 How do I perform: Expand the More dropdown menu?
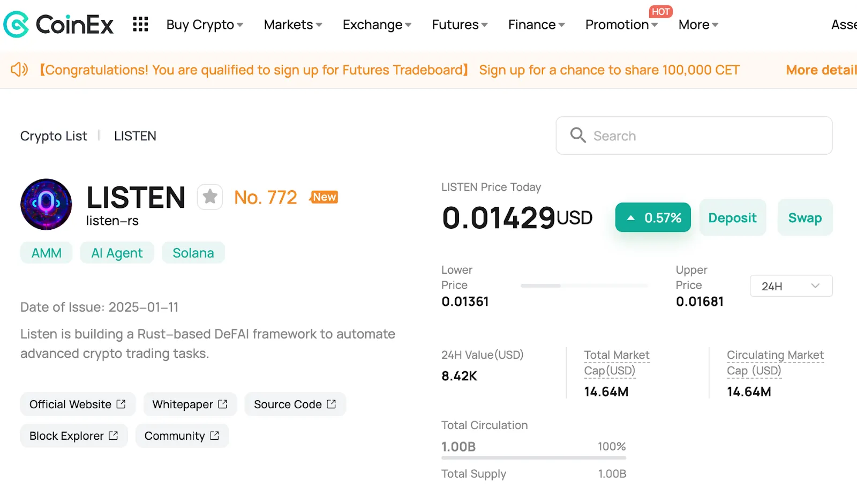click(698, 25)
